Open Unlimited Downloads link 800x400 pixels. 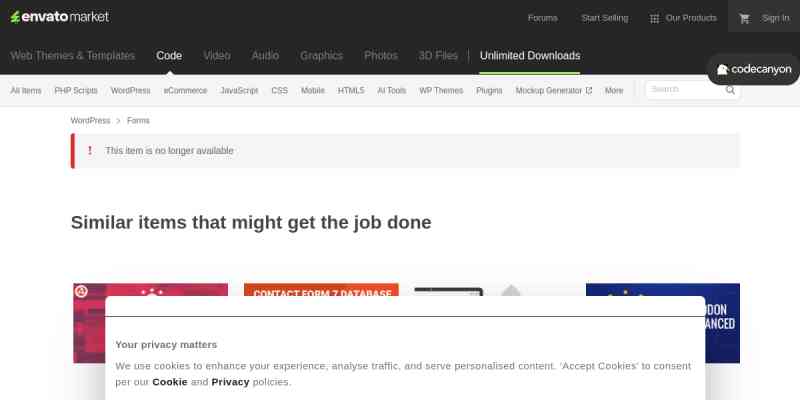click(x=529, y=56)
